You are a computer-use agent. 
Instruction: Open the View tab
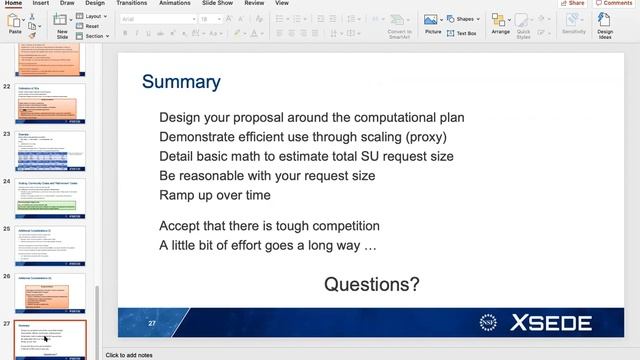click(282, 3)
